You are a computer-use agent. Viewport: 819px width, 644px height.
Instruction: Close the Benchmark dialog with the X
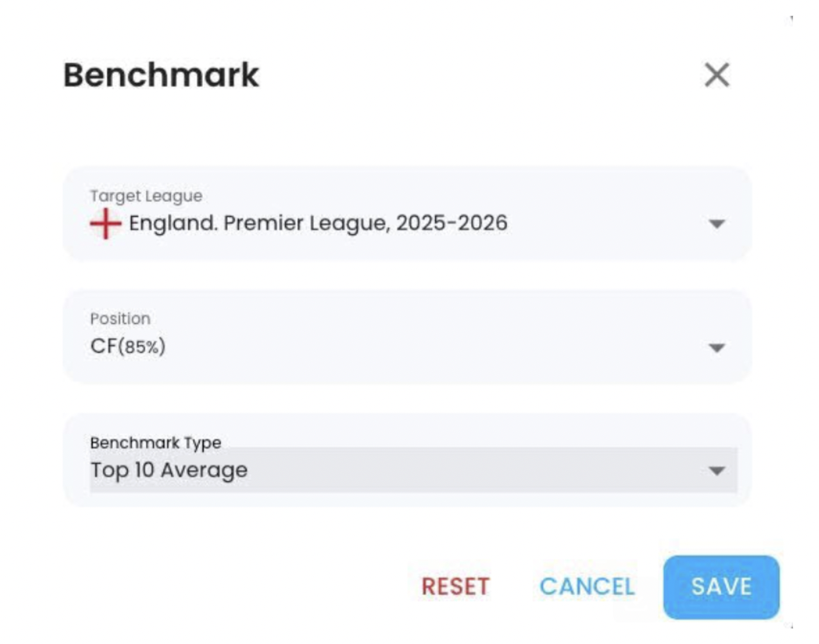pos(716,75)
